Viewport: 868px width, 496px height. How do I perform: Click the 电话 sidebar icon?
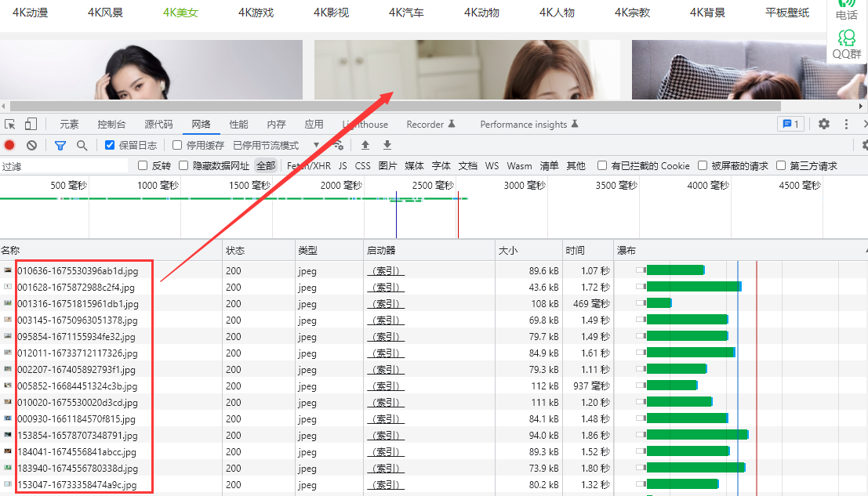point(846,10)
